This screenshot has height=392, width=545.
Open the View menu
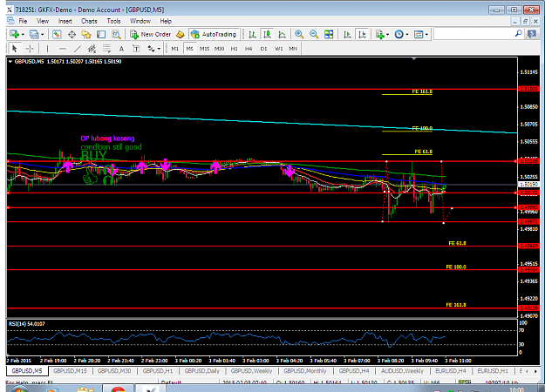coord(43,21)
